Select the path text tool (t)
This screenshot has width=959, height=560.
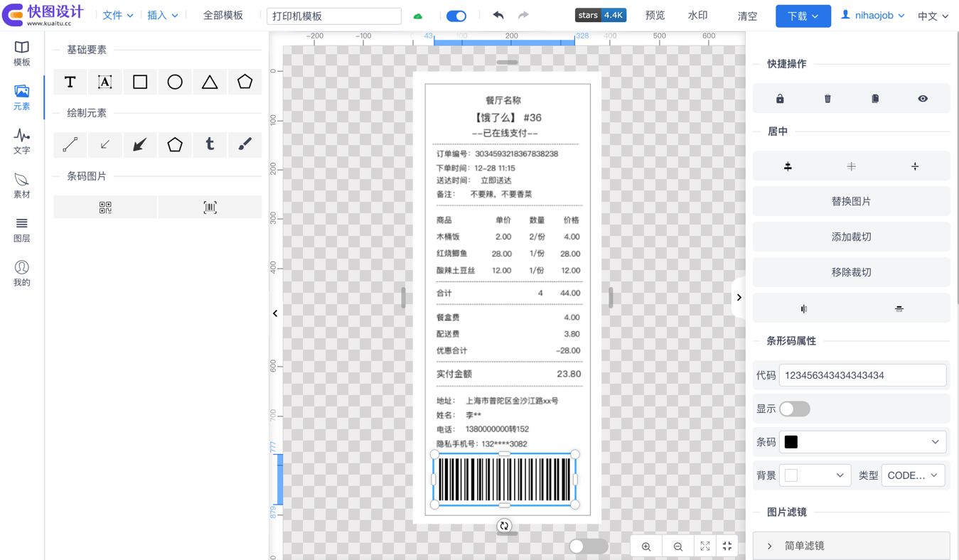point(210,145)
